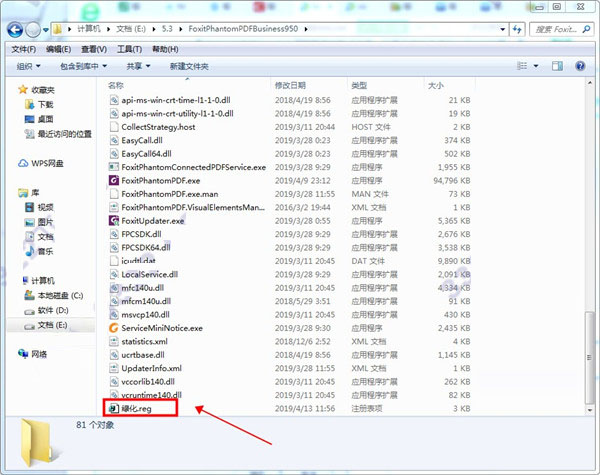
Task: Select the EasyCall.dll file icon
Action: 114,140
